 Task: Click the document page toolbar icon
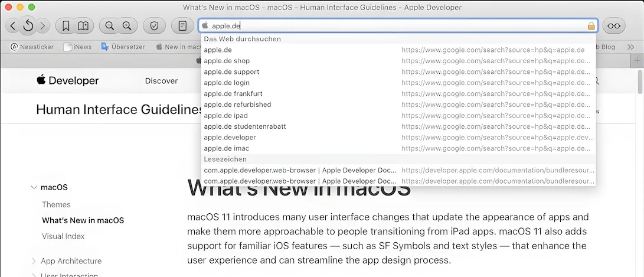click(182, 26)
